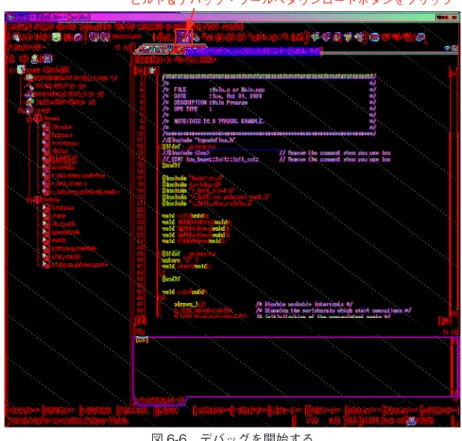Collapse the first source folder in tree
The width and height of the screenshot is (462, 441).
[29, 118]
